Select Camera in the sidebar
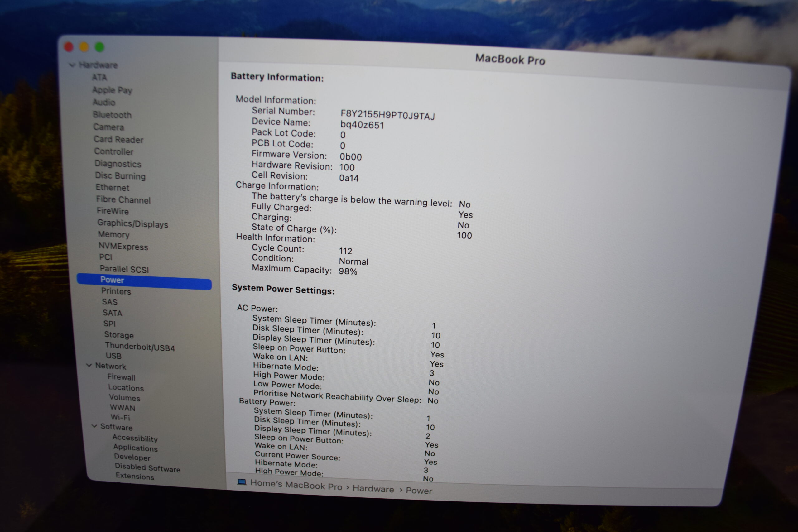The image size is (798, 532). click(x=108, y=127)
